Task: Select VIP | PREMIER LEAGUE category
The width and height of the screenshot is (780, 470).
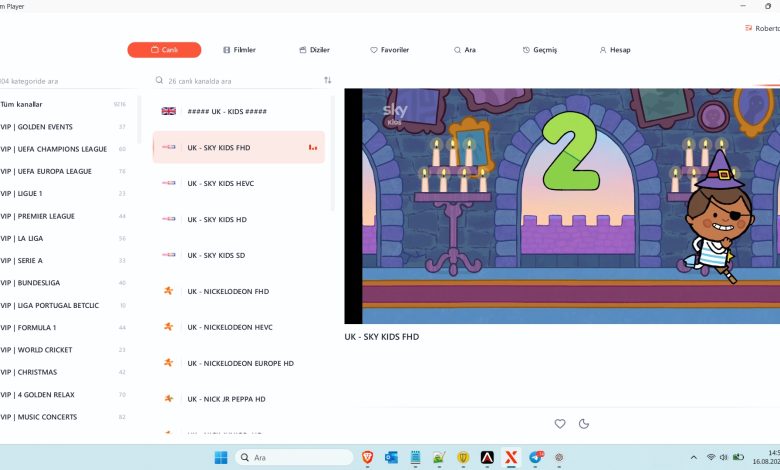Action: 63,216
